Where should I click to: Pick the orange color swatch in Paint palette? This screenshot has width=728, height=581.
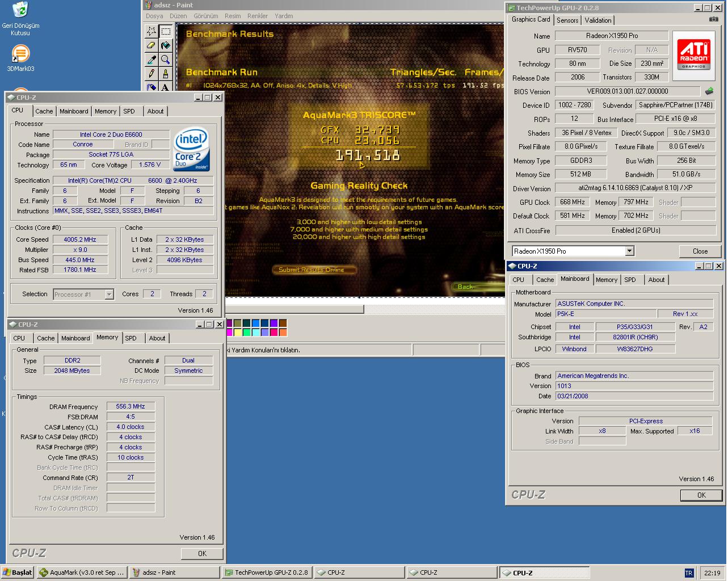(283, 332)
